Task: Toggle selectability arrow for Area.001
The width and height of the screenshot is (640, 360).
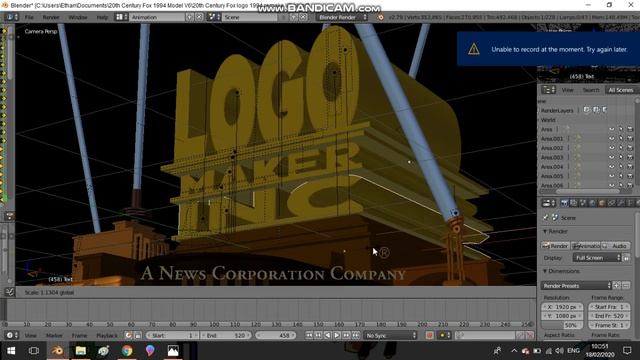Action: pyautogui.click(x=621, y=139)
